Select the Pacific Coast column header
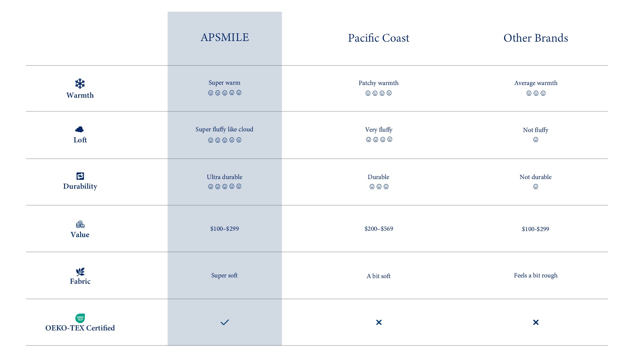The width and height of the screenshot is (644, 361). tap(379, 38)
